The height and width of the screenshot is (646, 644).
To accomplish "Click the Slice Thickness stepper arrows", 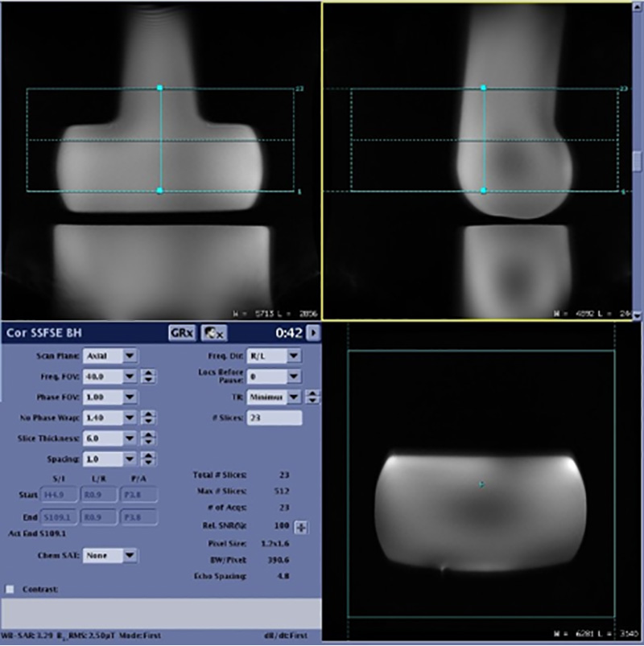I will [148, 438].
